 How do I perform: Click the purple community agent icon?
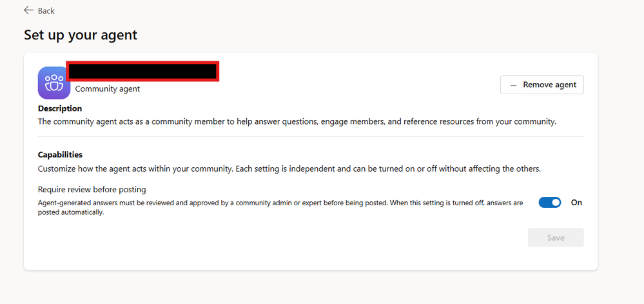54,83
